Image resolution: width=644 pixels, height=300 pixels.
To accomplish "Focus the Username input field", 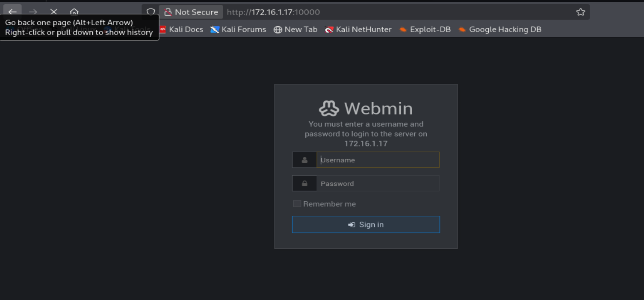I will 378,160.
